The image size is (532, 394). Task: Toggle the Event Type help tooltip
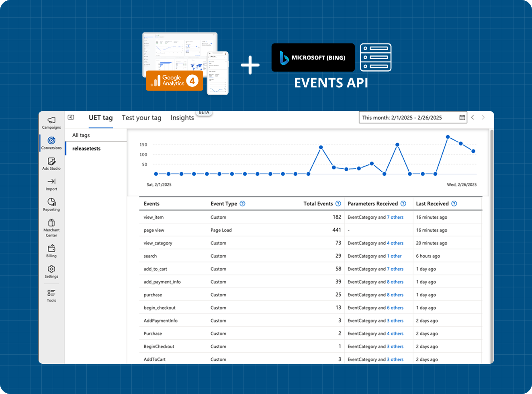coord(242,203)
